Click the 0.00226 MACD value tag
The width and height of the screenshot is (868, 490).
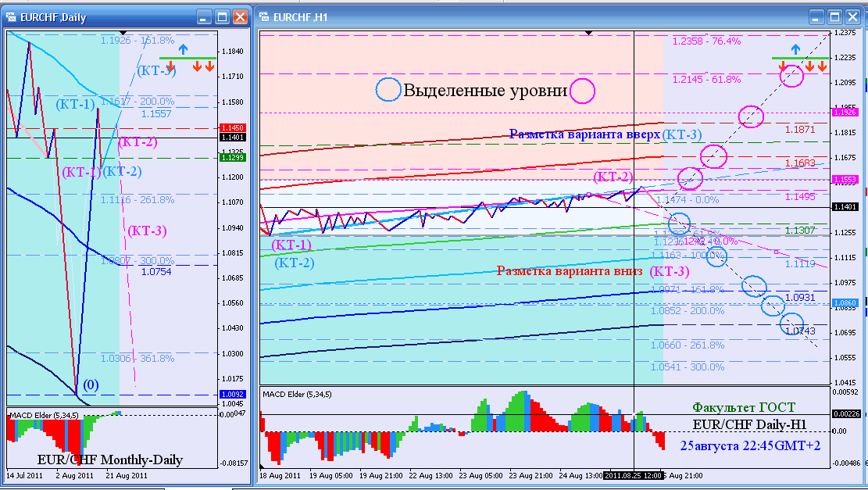point(845,413)
